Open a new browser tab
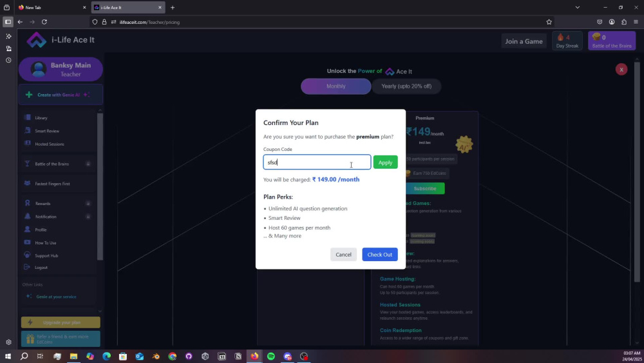The image size is (644, 363). (173, 7)
